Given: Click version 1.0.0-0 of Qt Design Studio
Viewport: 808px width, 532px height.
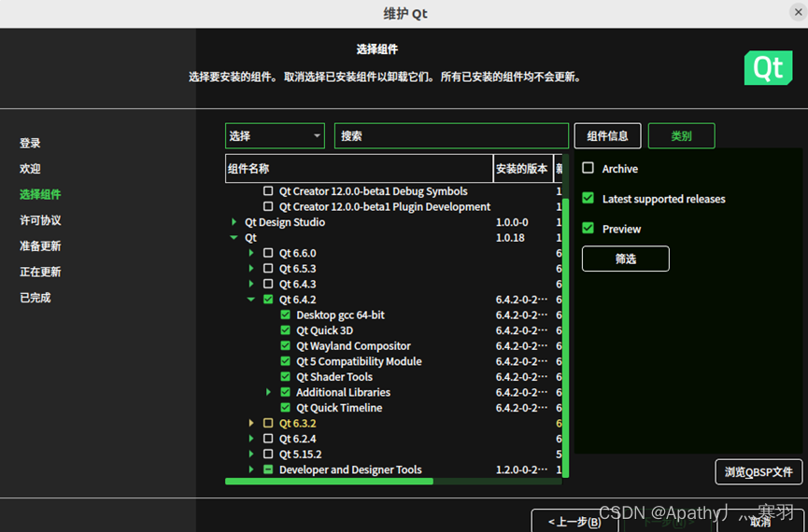Looking at the screenshot, I should point(512,222).
